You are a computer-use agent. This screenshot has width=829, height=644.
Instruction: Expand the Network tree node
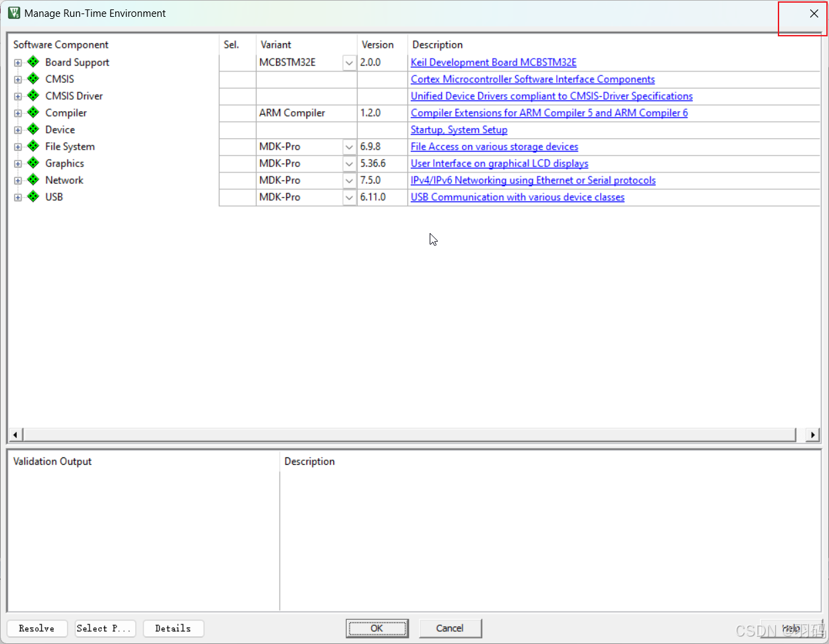click(18, 181)
